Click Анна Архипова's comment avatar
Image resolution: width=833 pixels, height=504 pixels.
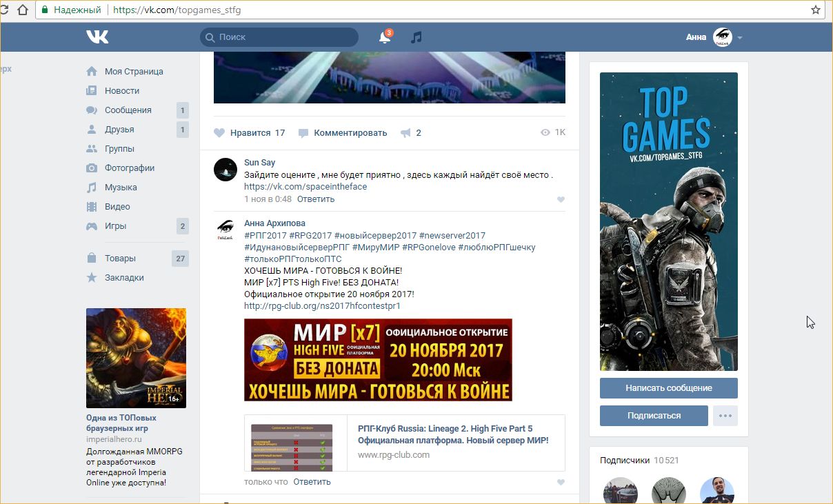pyautogui.click(x=225, y=230)
